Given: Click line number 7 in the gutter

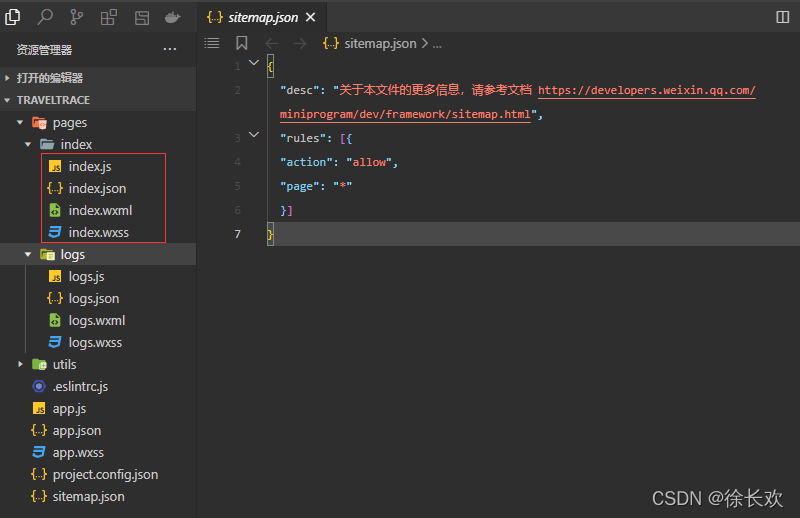Looking at the screenshot, I should (237, 234).
